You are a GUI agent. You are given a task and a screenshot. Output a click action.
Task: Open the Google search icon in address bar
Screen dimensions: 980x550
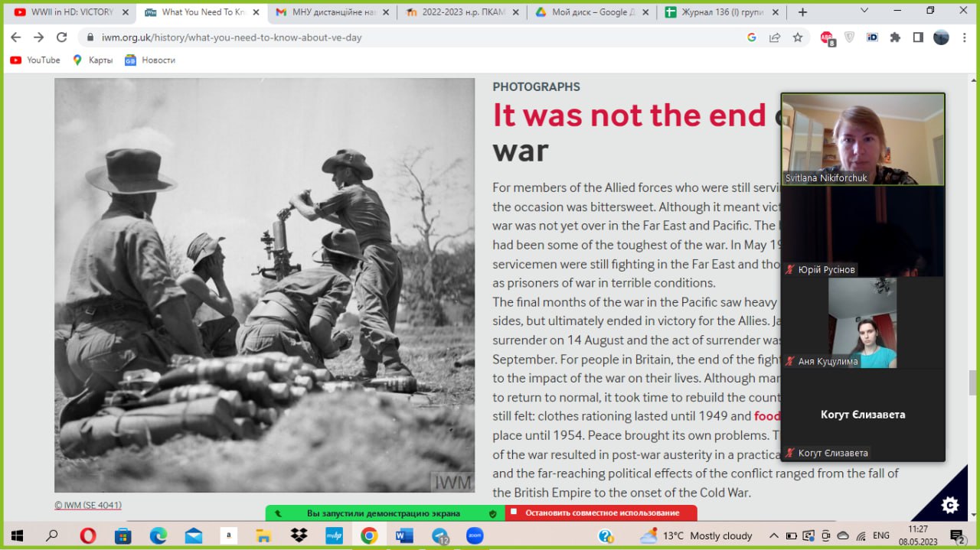click(x=752, y=37)
